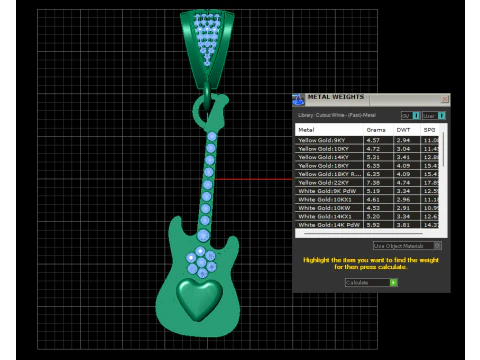Click the vertical scrollbar of metals table

tap(443, 149)
